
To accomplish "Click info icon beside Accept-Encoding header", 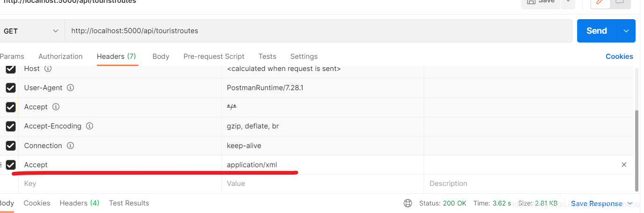I will [89, 126].
